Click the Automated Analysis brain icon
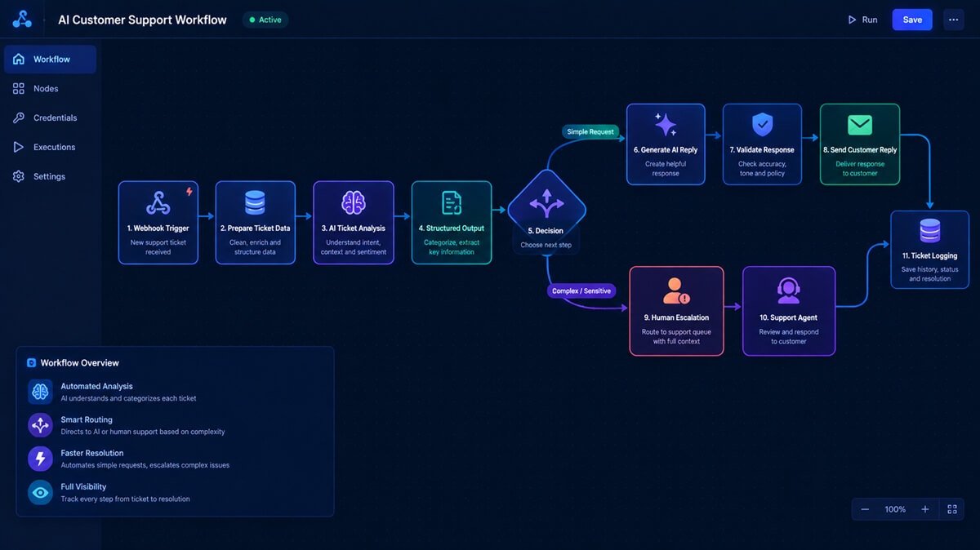This screenshot has height=550, width=980. [40, 392]
